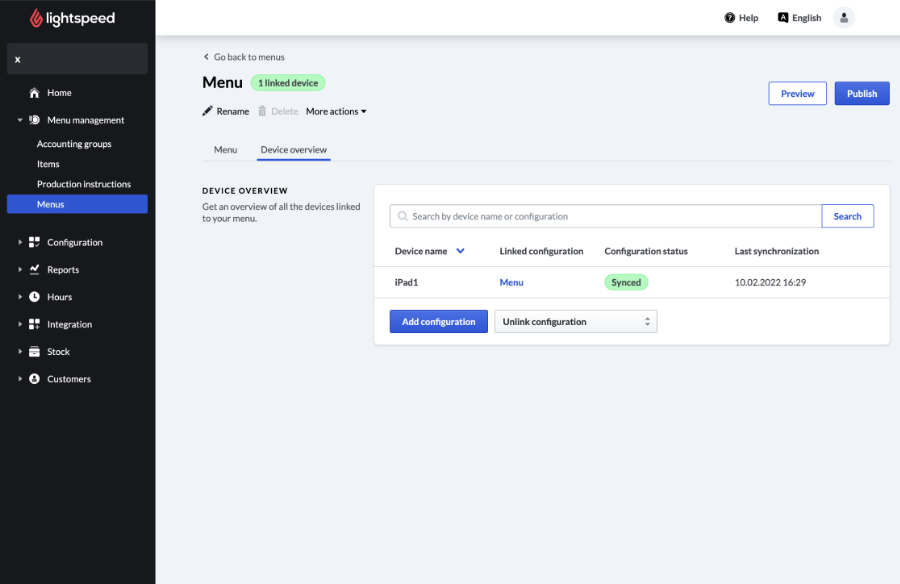Open the user profile avatar icon
Image resolution: width=900 pixels, height=584 pixels.
[x=844, y=18]
